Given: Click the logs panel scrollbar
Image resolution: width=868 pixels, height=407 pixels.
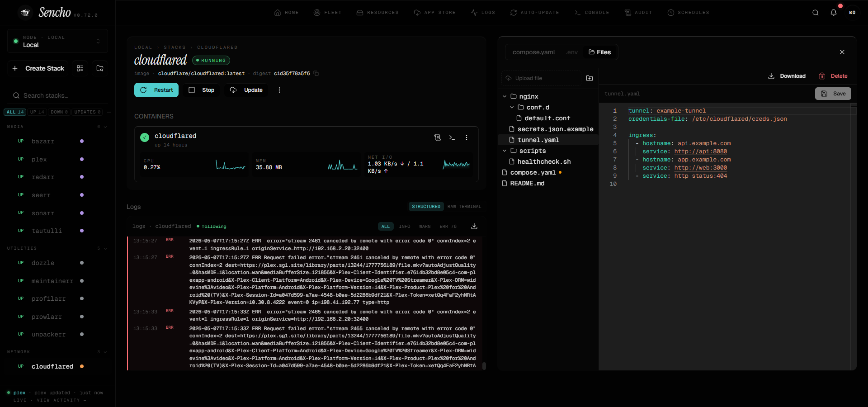Looking at the screenshot, I should pos(484,366).
